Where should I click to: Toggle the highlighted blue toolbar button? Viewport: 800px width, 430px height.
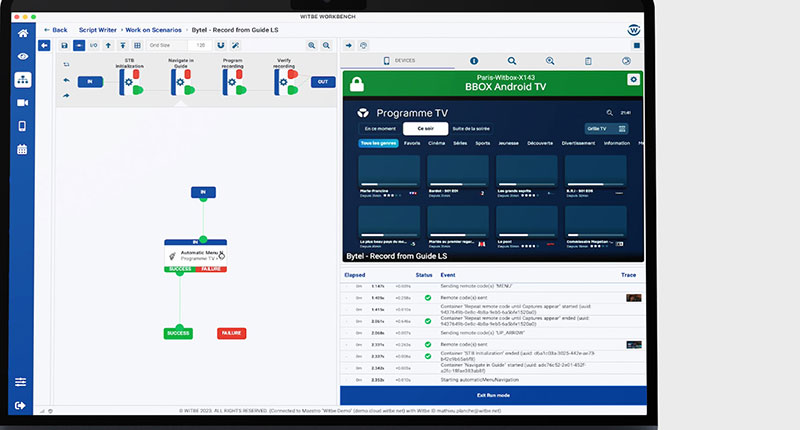pos(79,45)
